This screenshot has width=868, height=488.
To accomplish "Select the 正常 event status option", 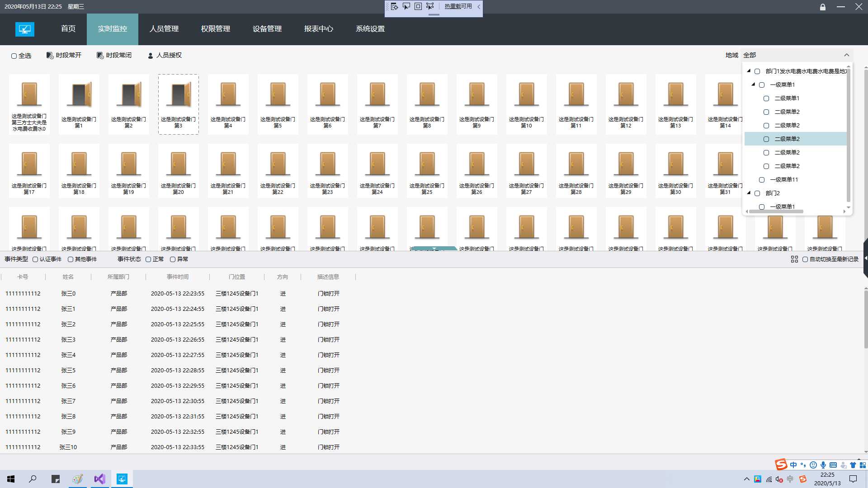I will click(148, 259).
